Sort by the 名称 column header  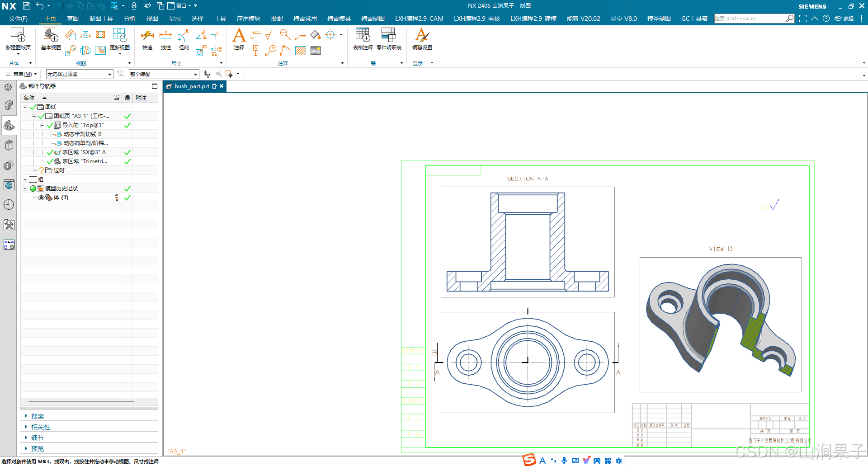point(66,98)
